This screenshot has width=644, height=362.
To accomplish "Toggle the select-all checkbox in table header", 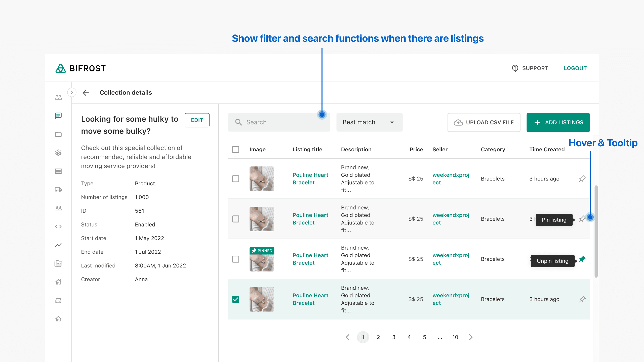I will click(236, 150).
